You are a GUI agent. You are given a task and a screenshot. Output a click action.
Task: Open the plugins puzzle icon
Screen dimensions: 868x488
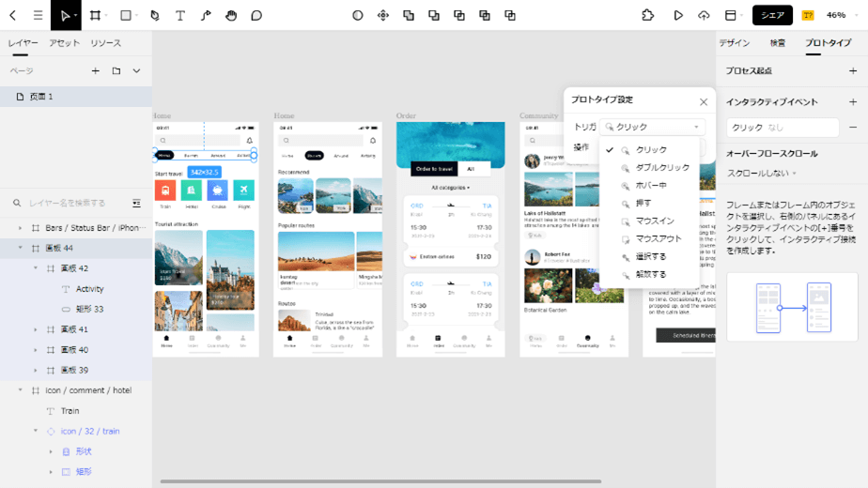(647, 16)
